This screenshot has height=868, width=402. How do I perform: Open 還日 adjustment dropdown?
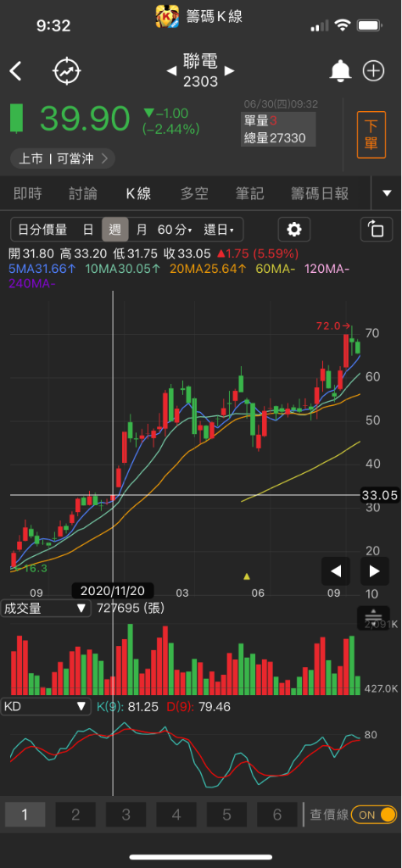tap(219, 229)
